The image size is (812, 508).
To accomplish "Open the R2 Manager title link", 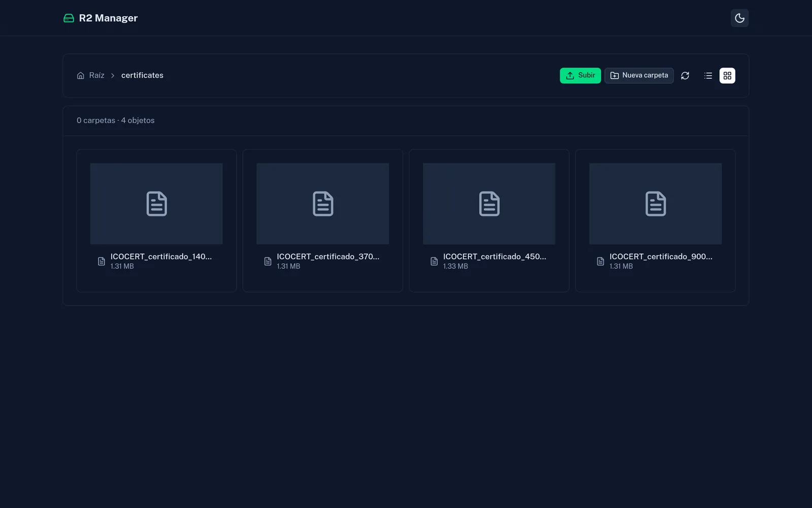I will point(108,18).
